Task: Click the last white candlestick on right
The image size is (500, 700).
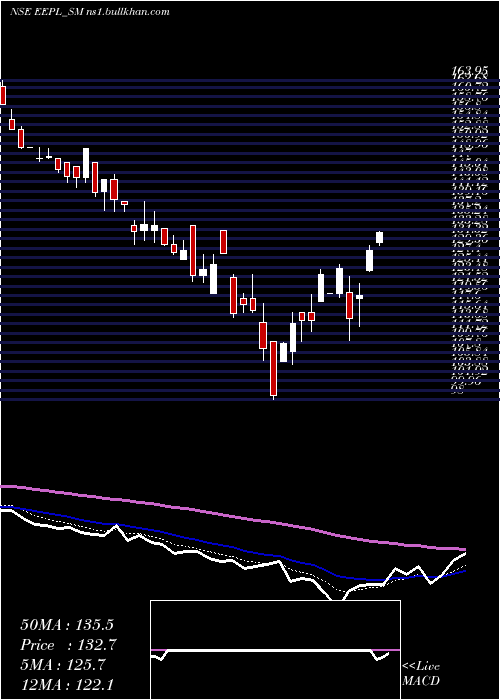Action: point(379,238)
